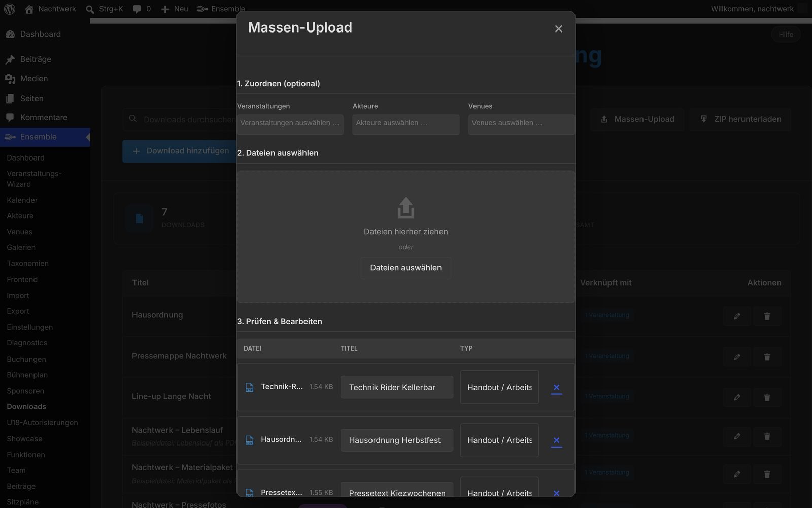Focus the Downloads durchsuchen search field
812x508 pixels.
(180, 119)
